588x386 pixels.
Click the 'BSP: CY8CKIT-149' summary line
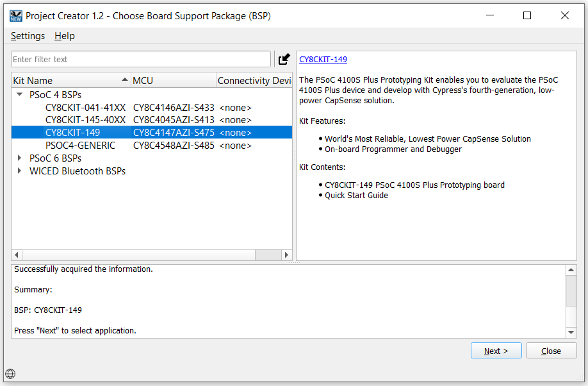pyautogui.click(x=48, y=310)
